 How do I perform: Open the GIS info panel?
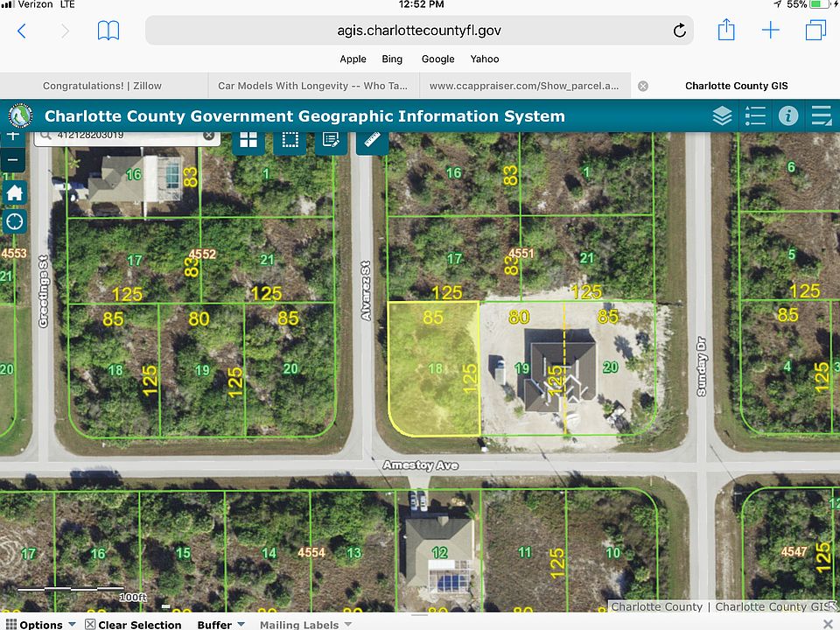tap(788, 115)
